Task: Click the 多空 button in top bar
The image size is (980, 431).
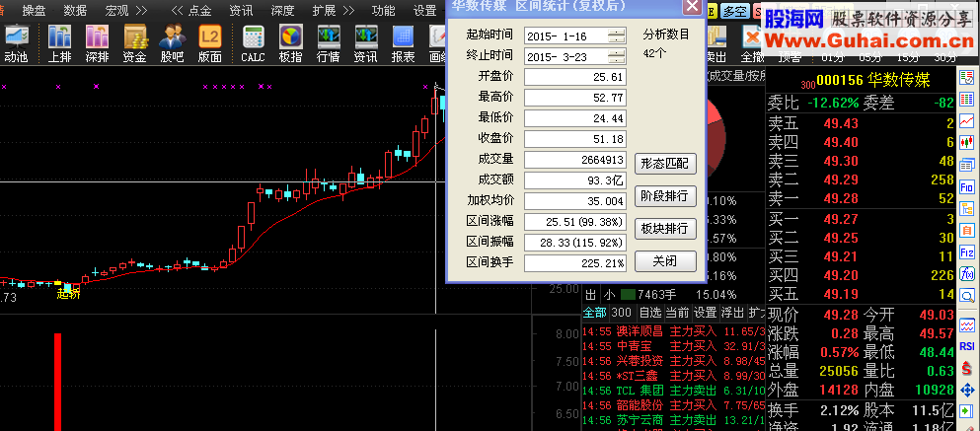Action: pyautogui.click(x=735, y=11)
